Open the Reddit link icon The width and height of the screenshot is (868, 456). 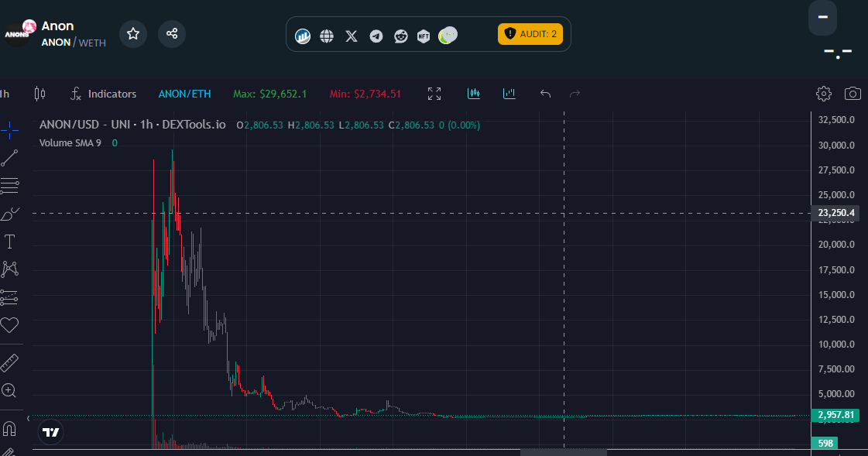[400, 36]
